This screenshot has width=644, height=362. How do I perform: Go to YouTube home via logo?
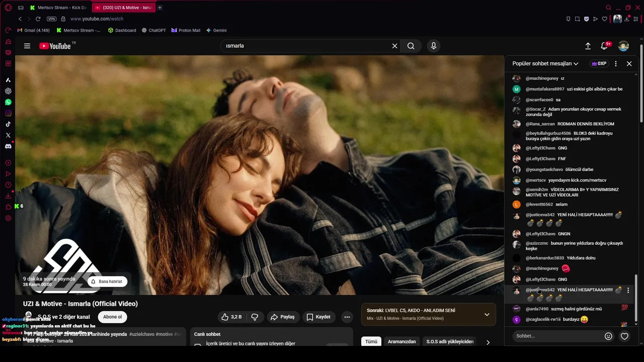coord(55,46)
